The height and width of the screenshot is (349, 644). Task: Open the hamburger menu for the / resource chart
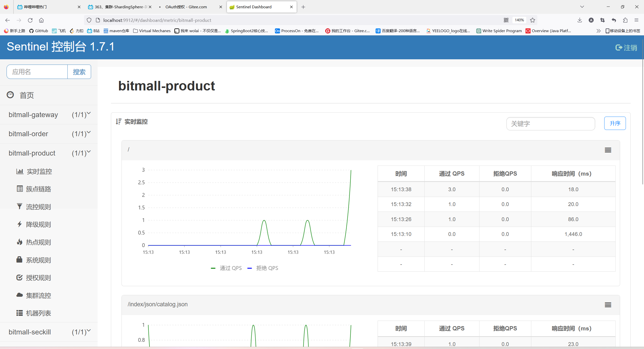click(x=608, y=150)
